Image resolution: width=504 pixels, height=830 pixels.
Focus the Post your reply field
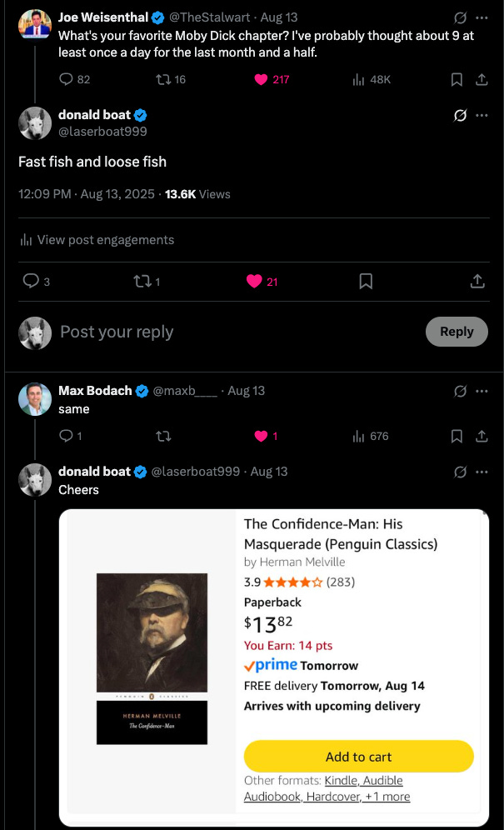[x=238, y=332]
